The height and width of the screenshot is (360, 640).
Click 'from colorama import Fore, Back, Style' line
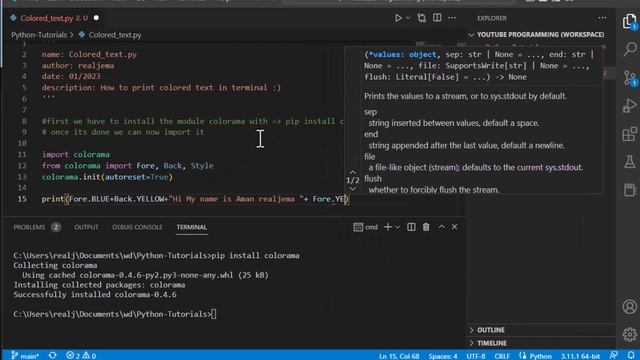127,166
